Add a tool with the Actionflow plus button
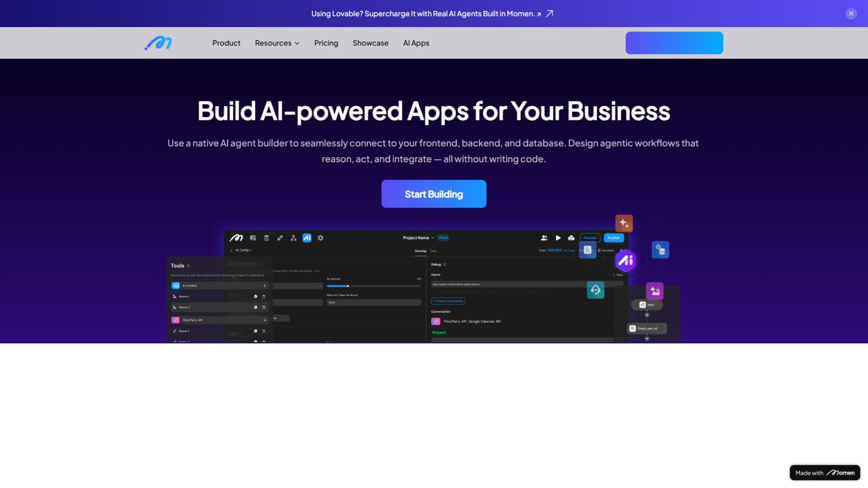This screenshot has height=488, width=868. (x=265, y=286)
